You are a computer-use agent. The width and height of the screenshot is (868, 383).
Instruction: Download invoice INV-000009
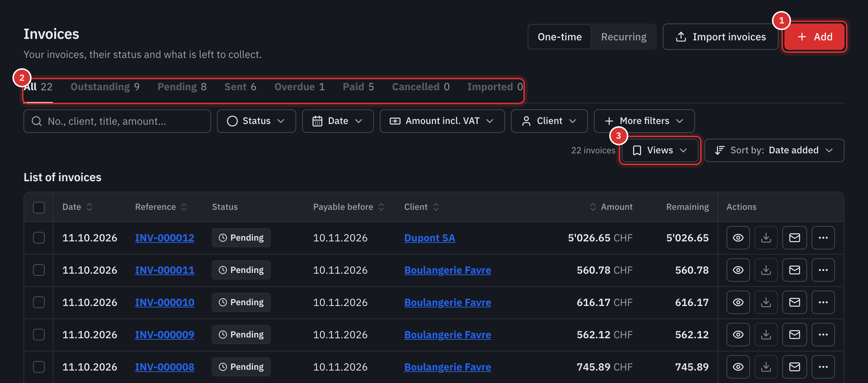pyautogui.click(x=766, y=335)
